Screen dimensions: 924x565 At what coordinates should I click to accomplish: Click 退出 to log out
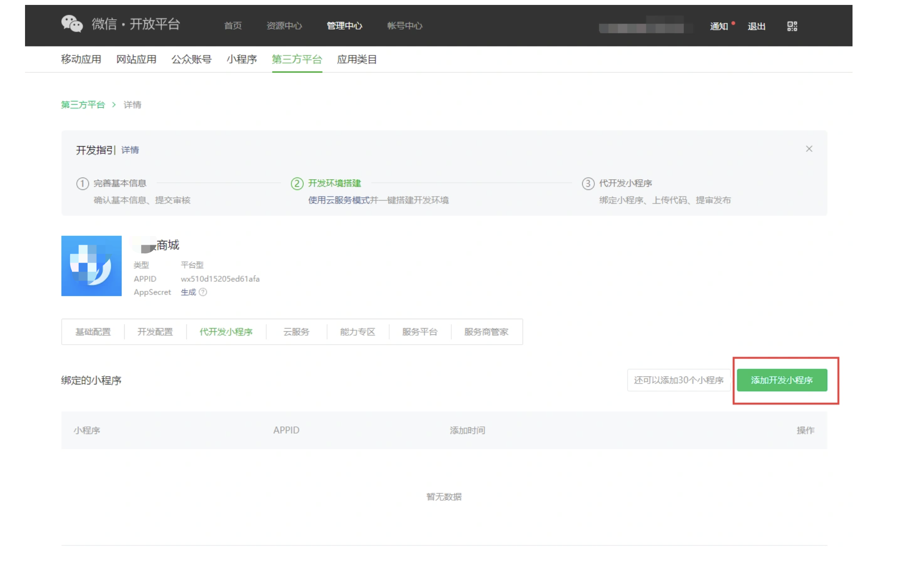pyautogui.click(x=756, y=26)
